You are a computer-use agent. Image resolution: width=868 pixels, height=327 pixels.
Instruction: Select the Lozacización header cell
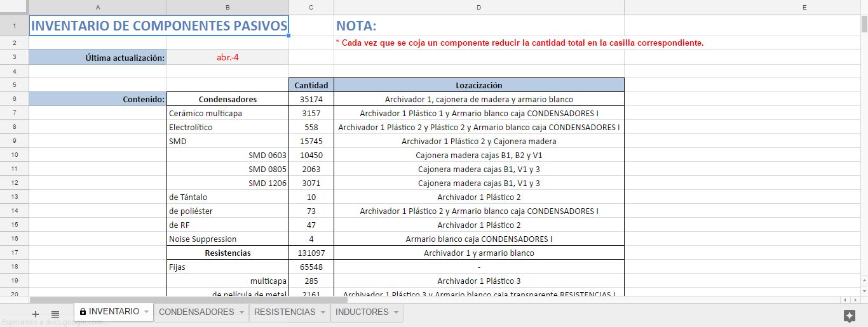coord(478,85)
